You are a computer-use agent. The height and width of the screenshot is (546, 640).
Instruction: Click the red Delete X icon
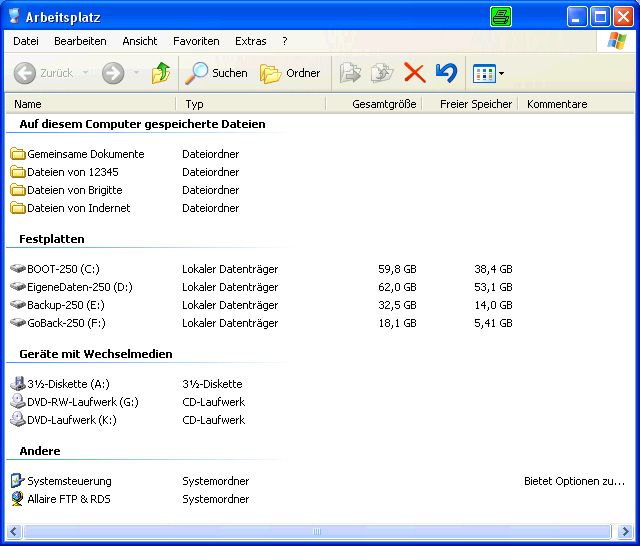tap(414, 73)
